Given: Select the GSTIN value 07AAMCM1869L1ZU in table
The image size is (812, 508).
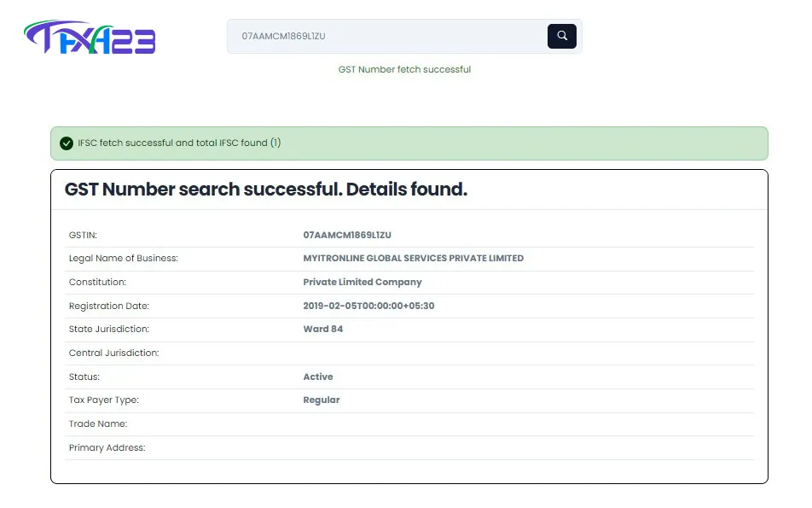Looking at the screenshot, I should tap(346, 235).
